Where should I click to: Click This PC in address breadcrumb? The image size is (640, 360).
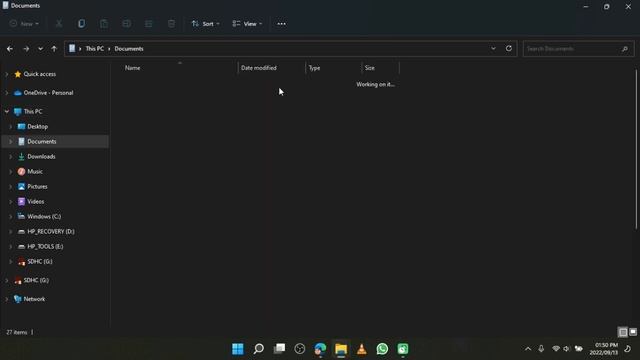point(95,49)
